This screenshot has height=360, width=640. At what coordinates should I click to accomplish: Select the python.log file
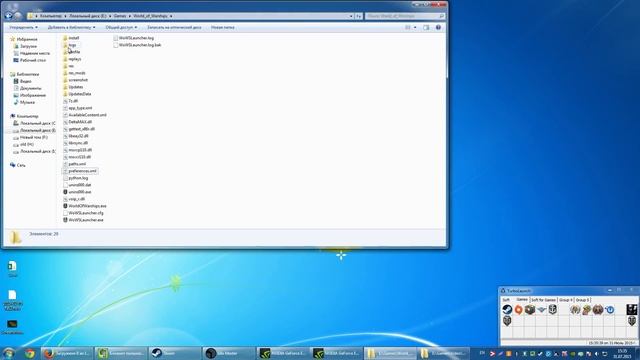tap(76, 178)
